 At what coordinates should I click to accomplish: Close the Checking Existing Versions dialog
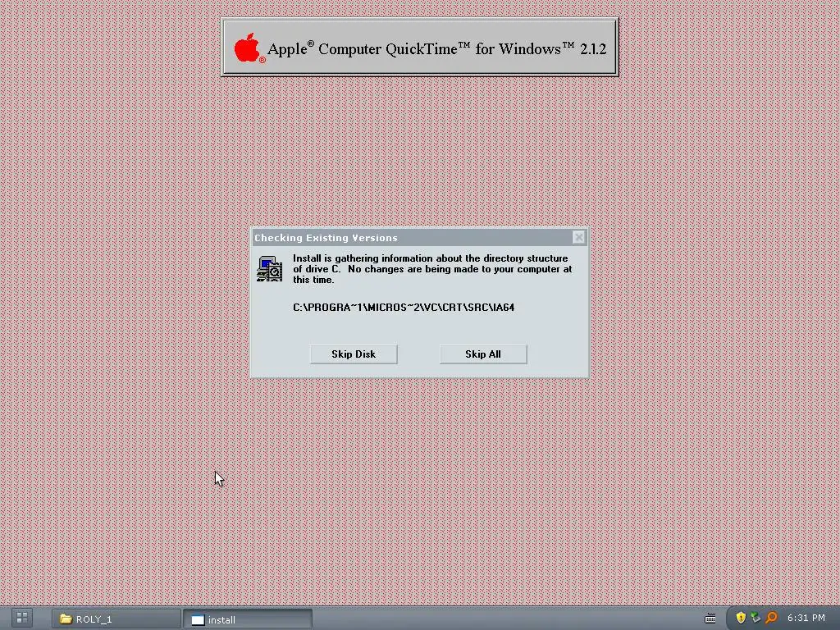(x=578, y=237)
